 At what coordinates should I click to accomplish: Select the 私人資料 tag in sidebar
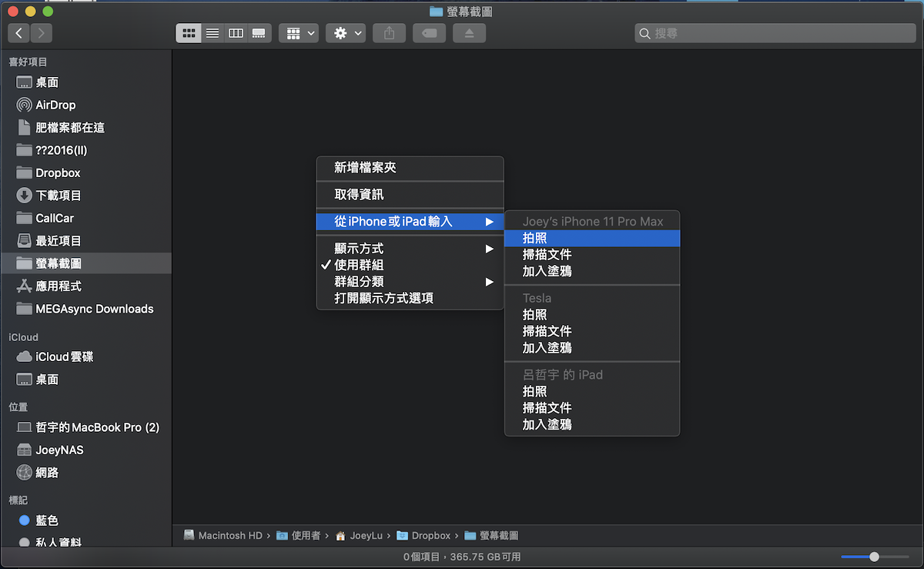[85, 542]
